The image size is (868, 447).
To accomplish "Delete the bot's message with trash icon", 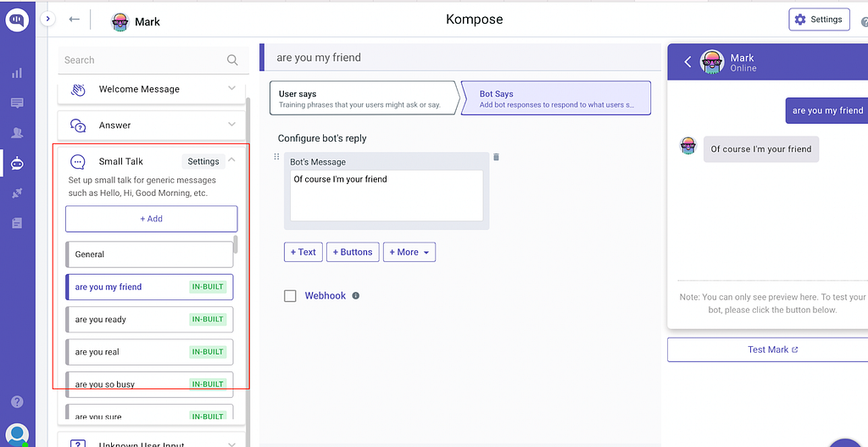I will [496, 157].
